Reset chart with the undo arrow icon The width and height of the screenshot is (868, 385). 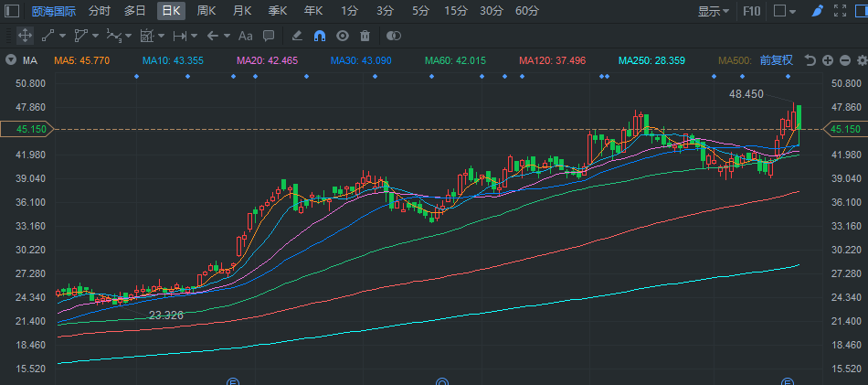(810, 60)
